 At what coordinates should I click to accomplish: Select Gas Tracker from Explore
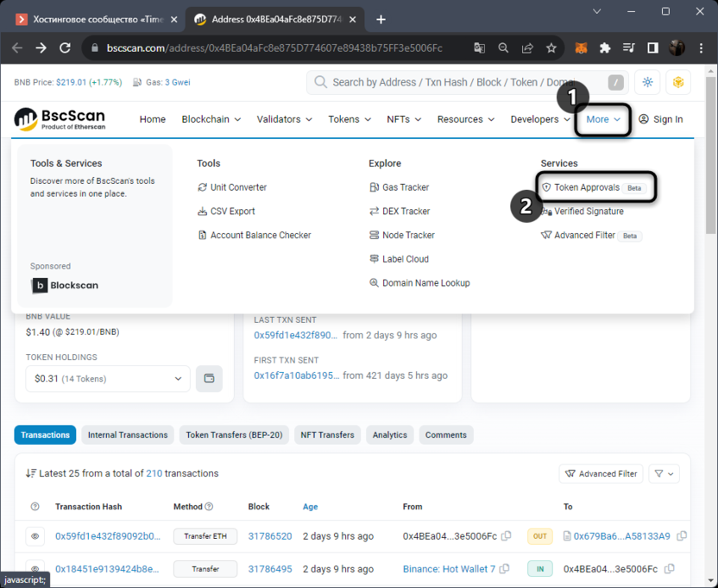click(x=405, y=187)
